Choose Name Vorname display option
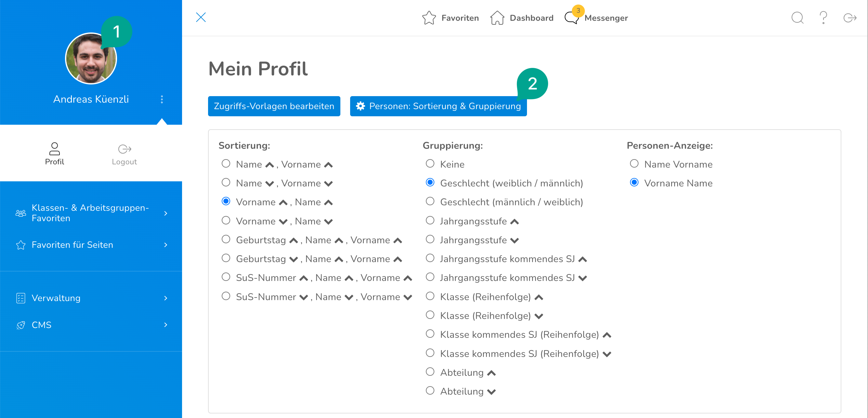 [x=634, y=164]
